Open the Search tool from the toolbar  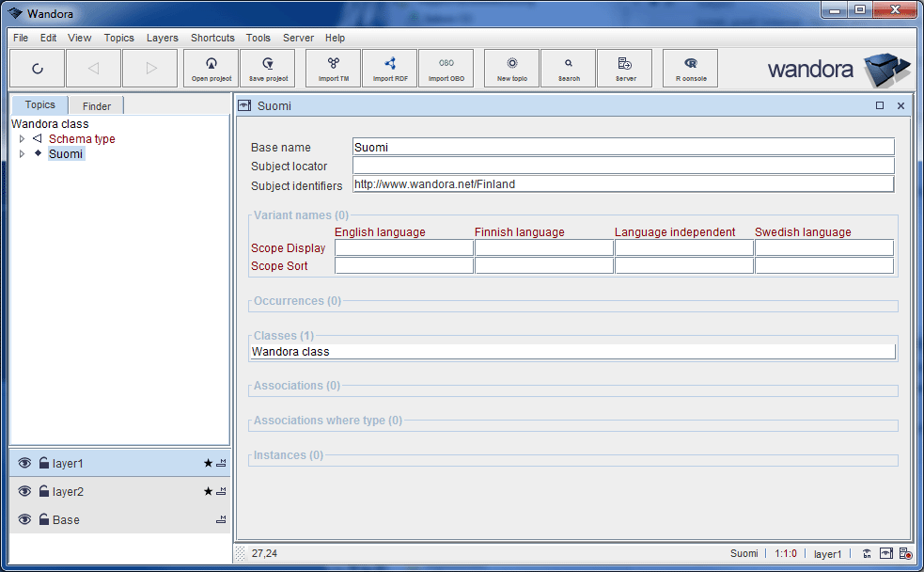click(568, 68)
